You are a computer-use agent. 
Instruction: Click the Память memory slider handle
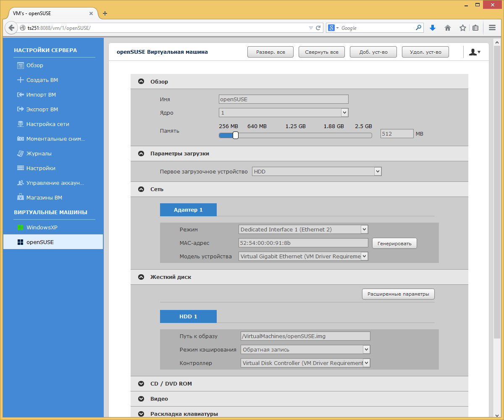coord(236,135)
